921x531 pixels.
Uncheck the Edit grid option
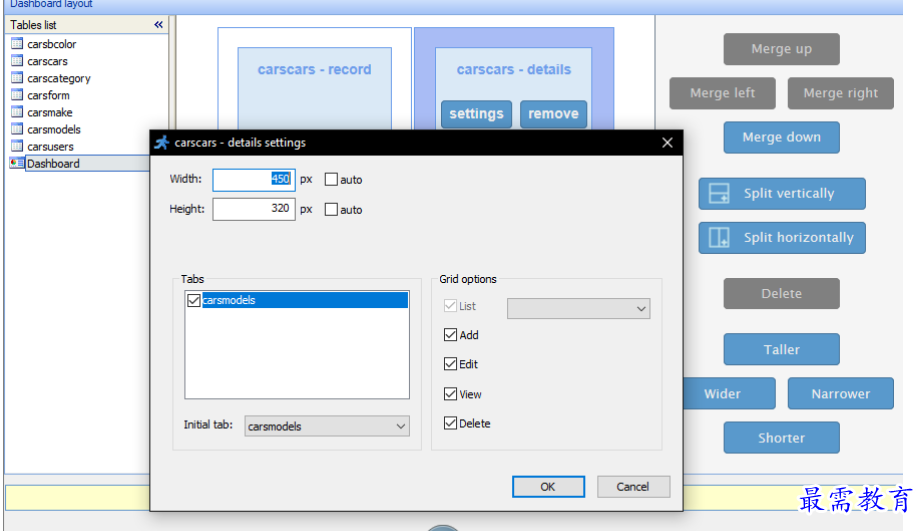pyautogui.click(x=451, y=364)
